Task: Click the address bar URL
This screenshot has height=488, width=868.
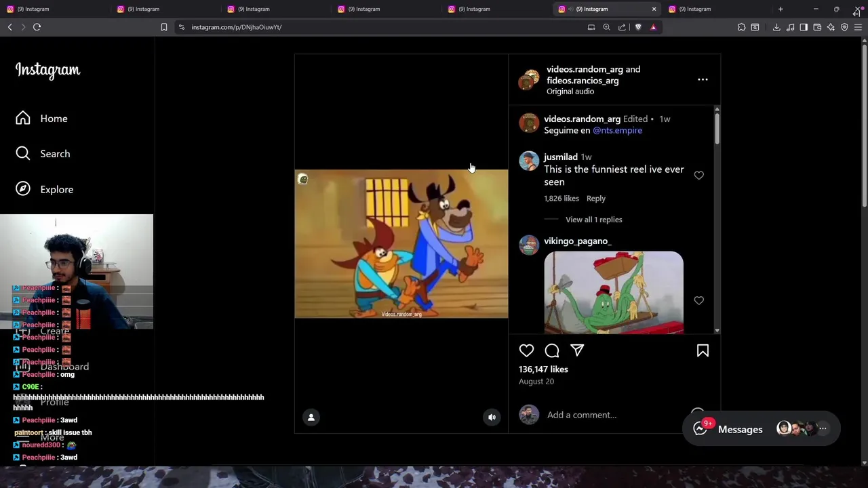Action: (x=236, y=27)
